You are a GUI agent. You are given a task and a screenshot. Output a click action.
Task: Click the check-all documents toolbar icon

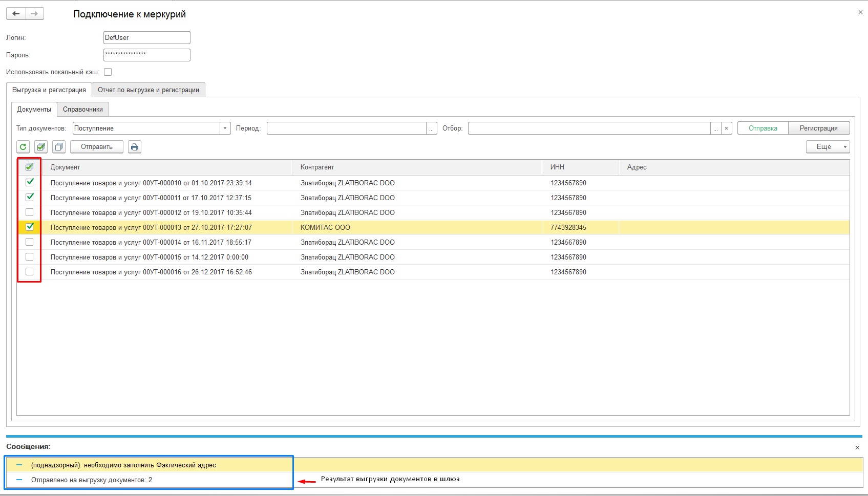click(41, 147)
